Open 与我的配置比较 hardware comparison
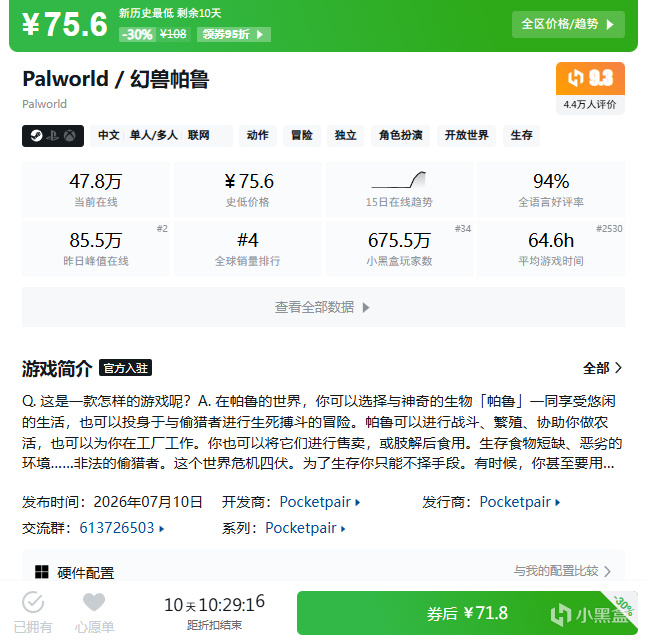 [562, 571]
